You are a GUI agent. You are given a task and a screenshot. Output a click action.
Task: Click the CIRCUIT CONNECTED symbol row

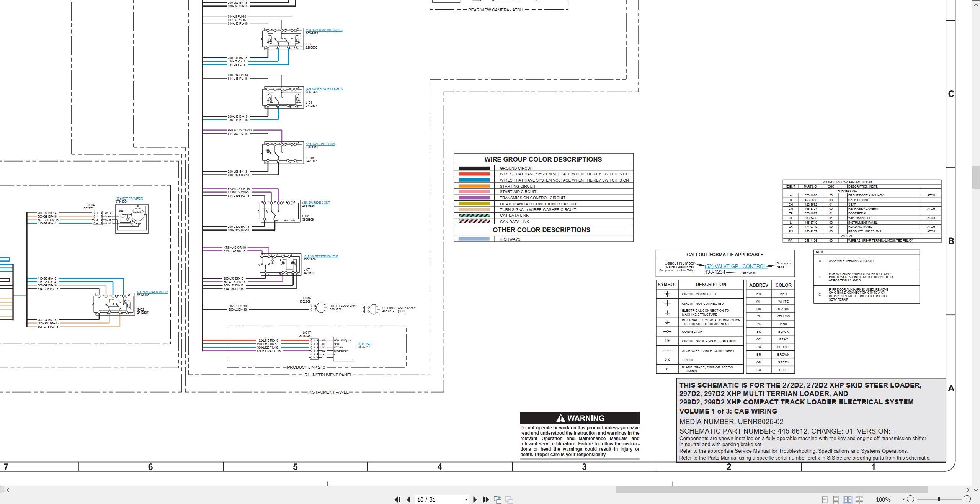click(x=699, y=294)
